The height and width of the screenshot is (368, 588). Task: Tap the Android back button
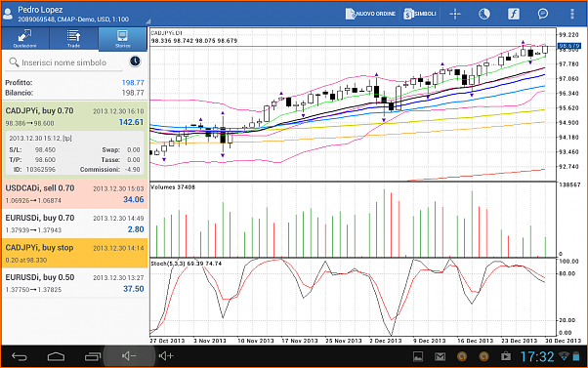[x=20, y=356]
